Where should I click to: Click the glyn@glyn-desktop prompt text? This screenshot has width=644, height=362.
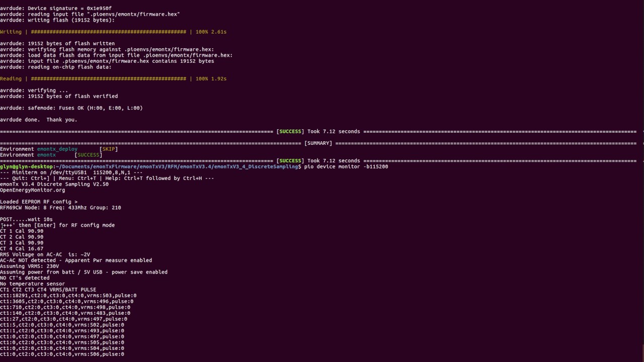26,166
